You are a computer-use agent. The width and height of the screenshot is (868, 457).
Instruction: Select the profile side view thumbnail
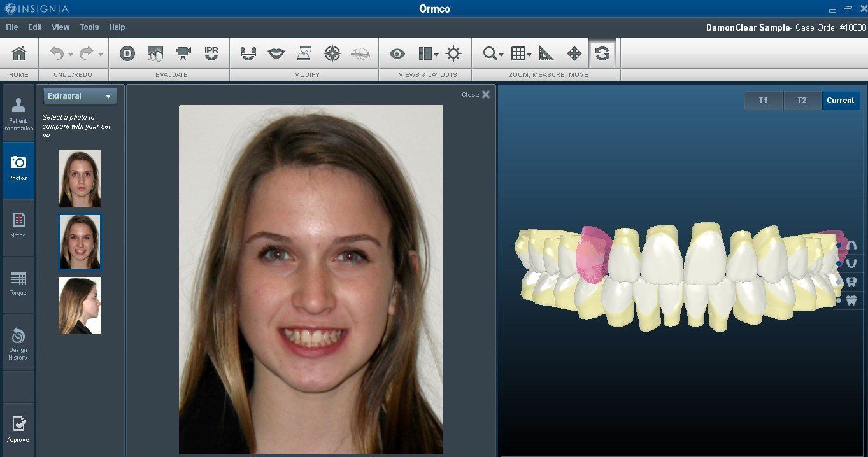pos(80,306)
